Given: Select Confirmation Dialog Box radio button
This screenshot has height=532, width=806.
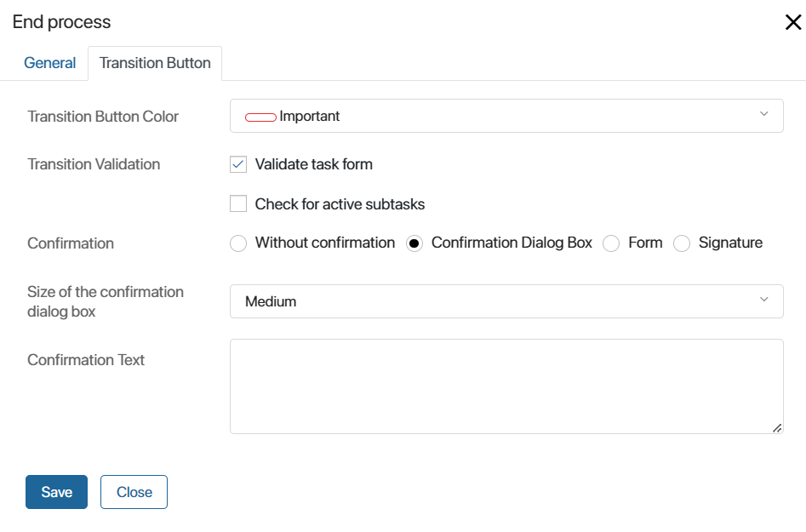Looking at the screenshot, I should point(414,243).
